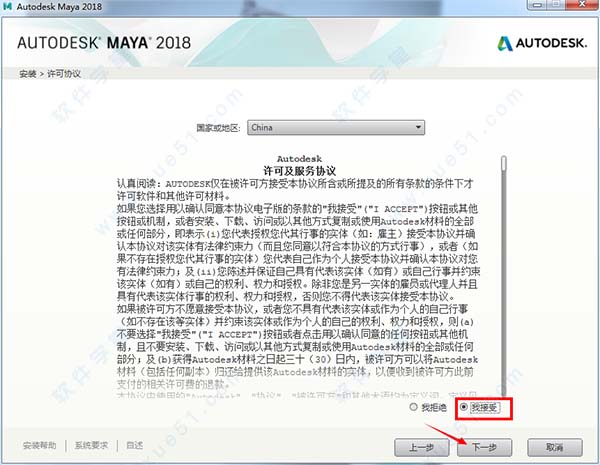The image size is (600, 465).
Task: Click 下一步 (Next) button
Action: click(x=484, y=447)
